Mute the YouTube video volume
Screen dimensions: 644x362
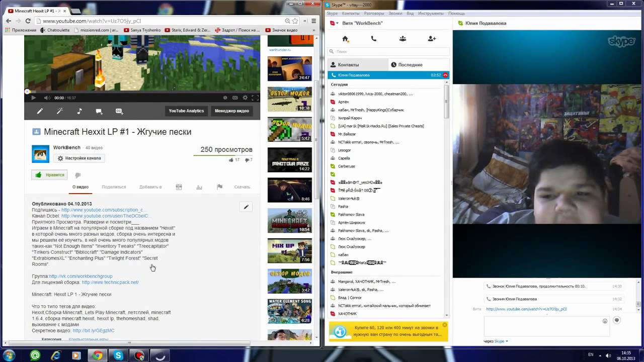tap(47, 98)
